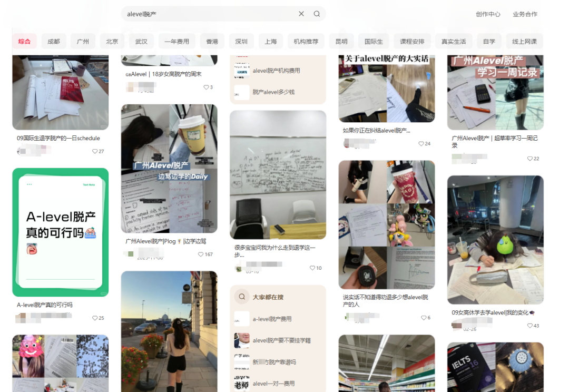
Task: Like the 广州Alevel脱产 Plog post with 167 likes
Action: click(x=201, y=254)
